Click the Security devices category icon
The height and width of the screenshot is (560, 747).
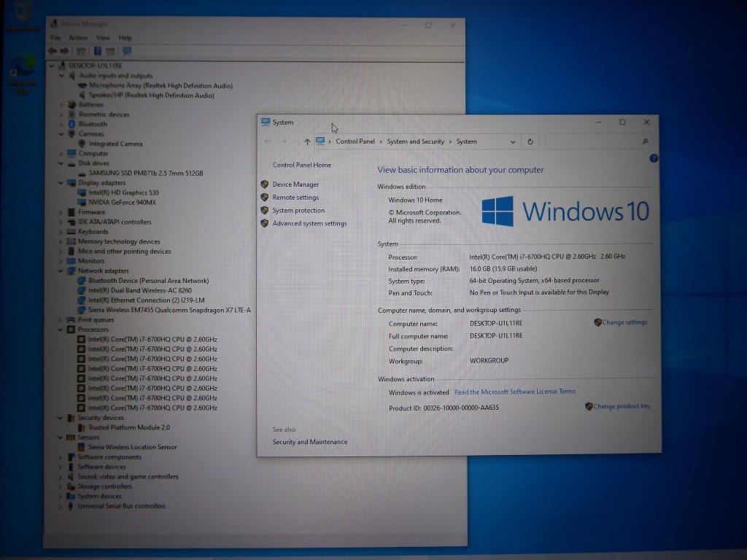pos(71,418)
